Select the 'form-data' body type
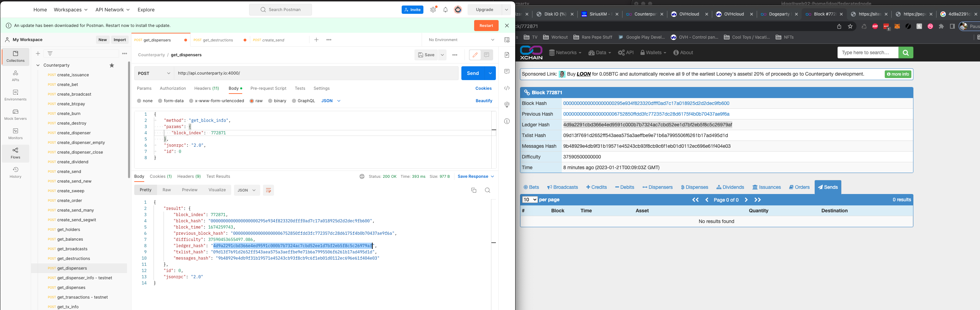980x310 pixels. click(160, 101)
